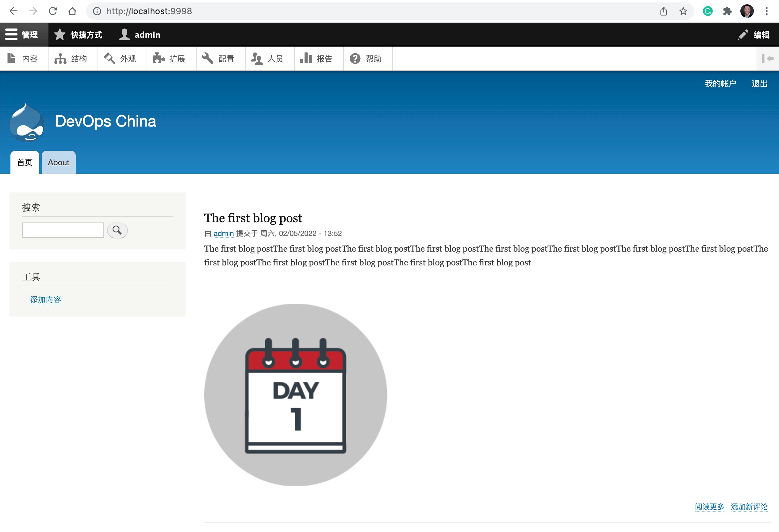The width and height of the screenshot is (779, 532).
Task: Collapse the admin toolbar tray
Action: point(768,58)
